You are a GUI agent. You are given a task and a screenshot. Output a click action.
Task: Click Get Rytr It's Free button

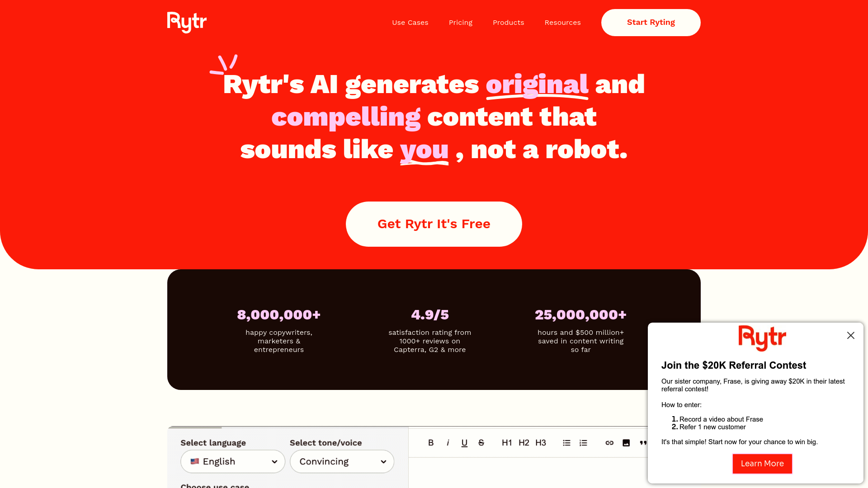pyautogui.click(x=434, y=224)
